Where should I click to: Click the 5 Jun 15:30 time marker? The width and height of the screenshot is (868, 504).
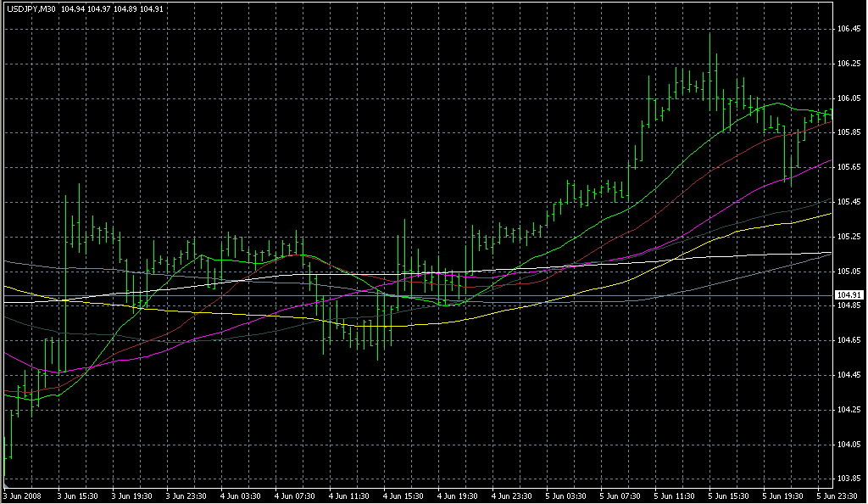[730, 495]
